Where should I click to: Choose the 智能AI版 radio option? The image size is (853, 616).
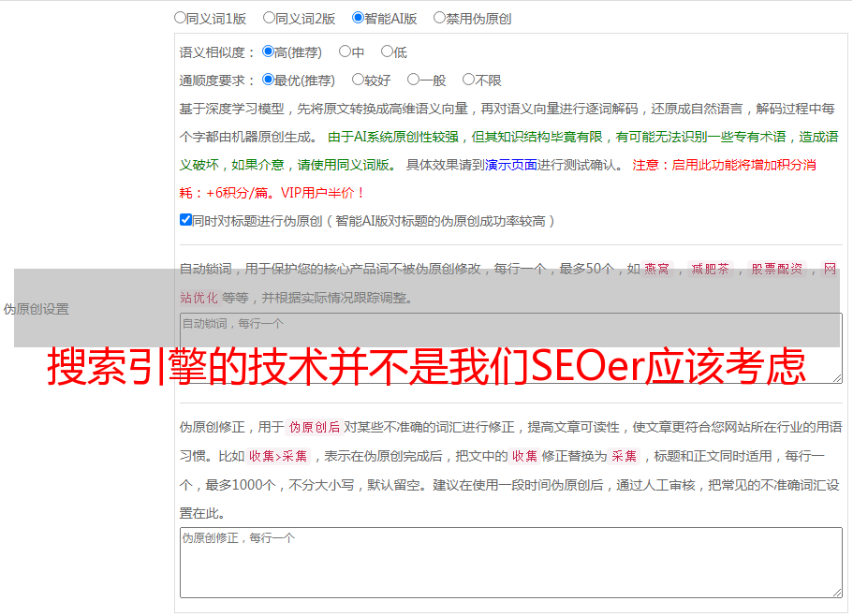358,18
